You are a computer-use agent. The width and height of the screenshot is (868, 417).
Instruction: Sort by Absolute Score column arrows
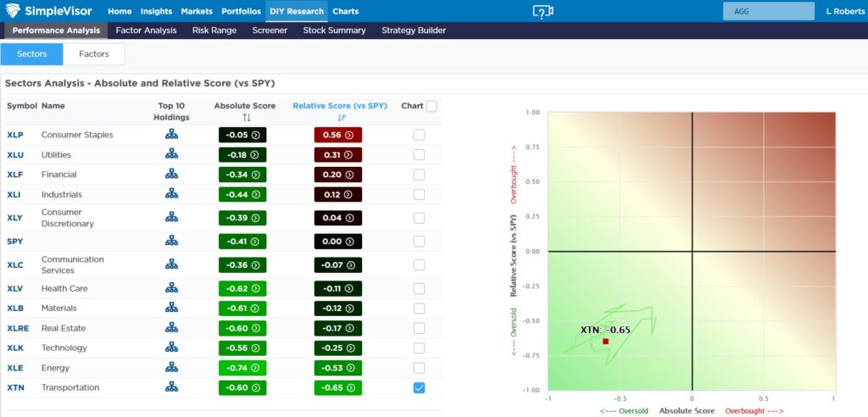(x=247, y=118)
